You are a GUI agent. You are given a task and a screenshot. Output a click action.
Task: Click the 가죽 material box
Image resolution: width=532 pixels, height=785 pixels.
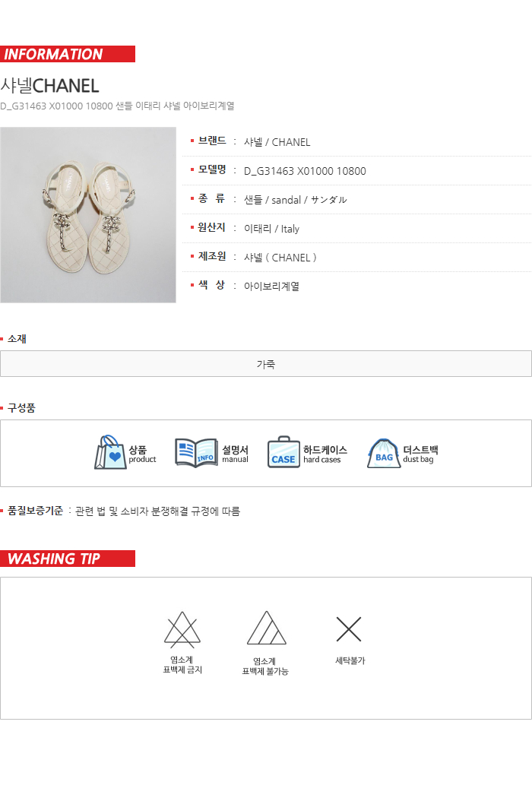tap(266, 364)
